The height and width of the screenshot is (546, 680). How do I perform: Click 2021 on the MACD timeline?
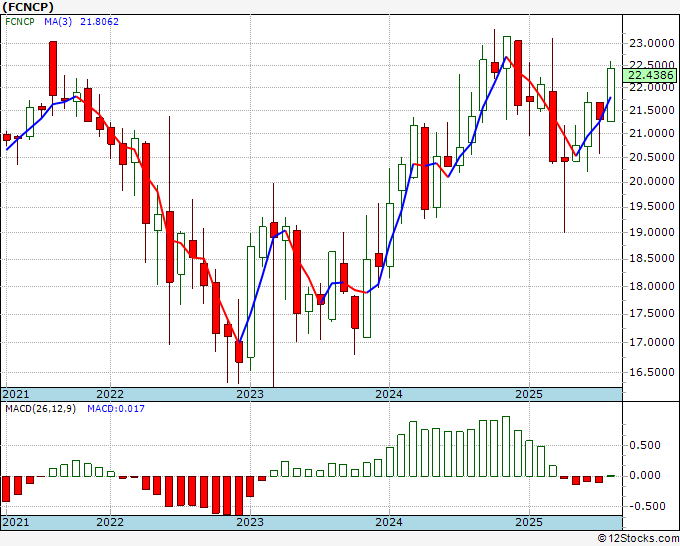[x=16, y=522]
